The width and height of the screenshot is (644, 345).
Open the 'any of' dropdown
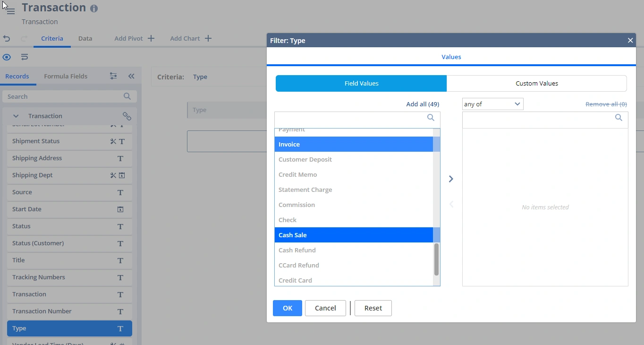(492, 104)
